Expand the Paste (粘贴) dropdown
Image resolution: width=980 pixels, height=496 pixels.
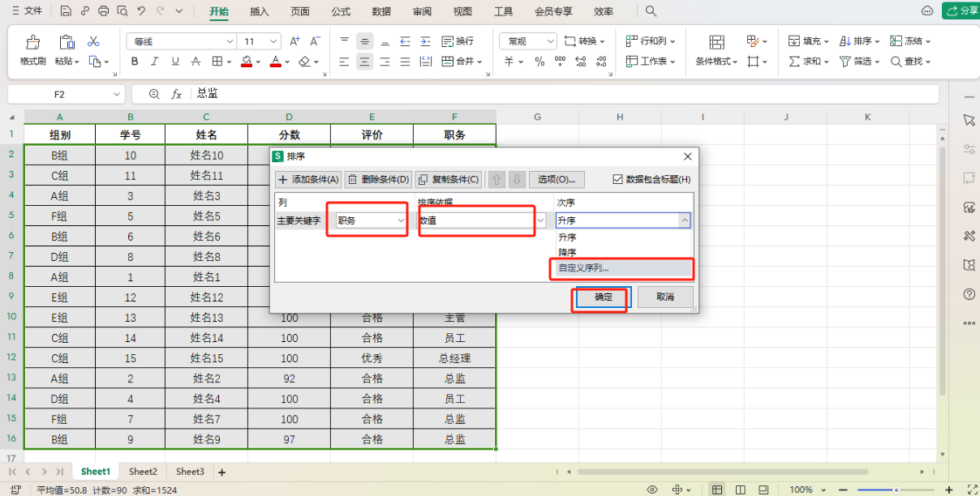78,62
